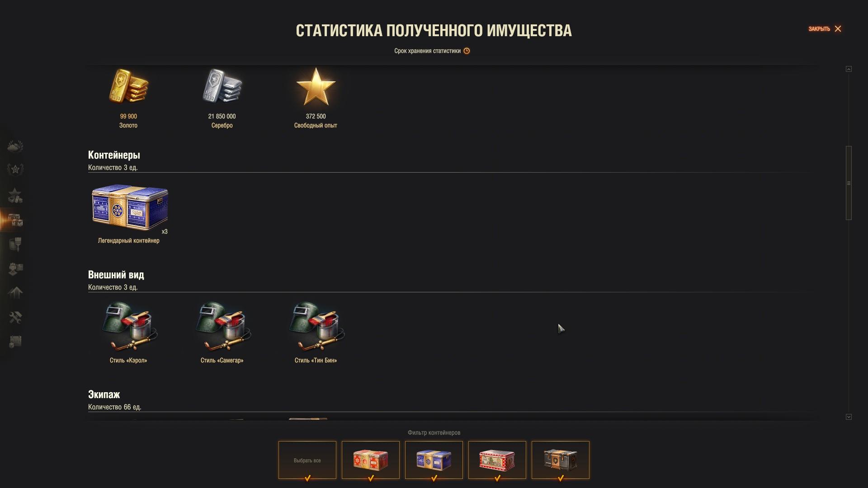The height and width of the screenshot is (488, 868).
Task: Open the vehicles section in the sidebar
Action: (15, 146)
